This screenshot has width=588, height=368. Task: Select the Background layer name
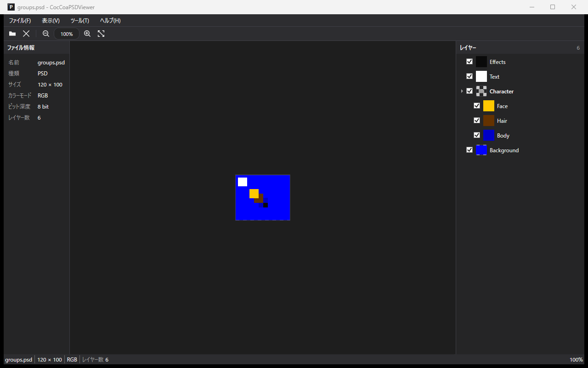(x=504, y=150)
